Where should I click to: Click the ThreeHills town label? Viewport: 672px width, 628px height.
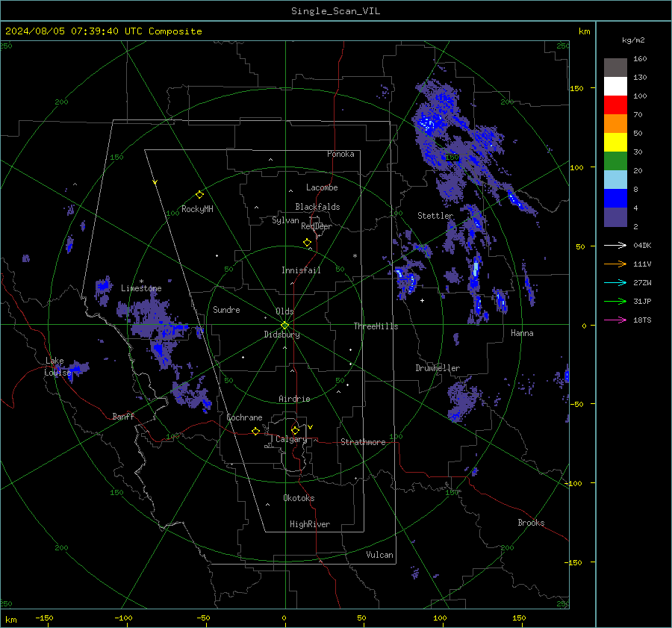coord(376,326)
